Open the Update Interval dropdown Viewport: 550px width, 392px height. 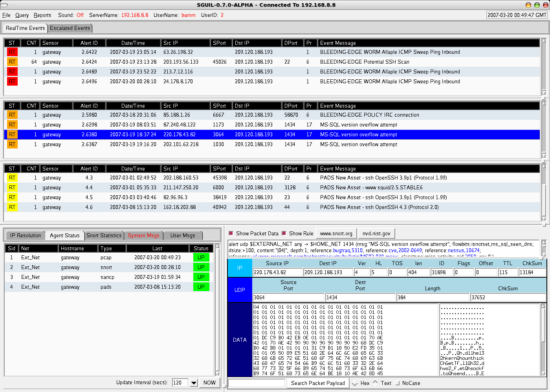[x=193, y=383]
